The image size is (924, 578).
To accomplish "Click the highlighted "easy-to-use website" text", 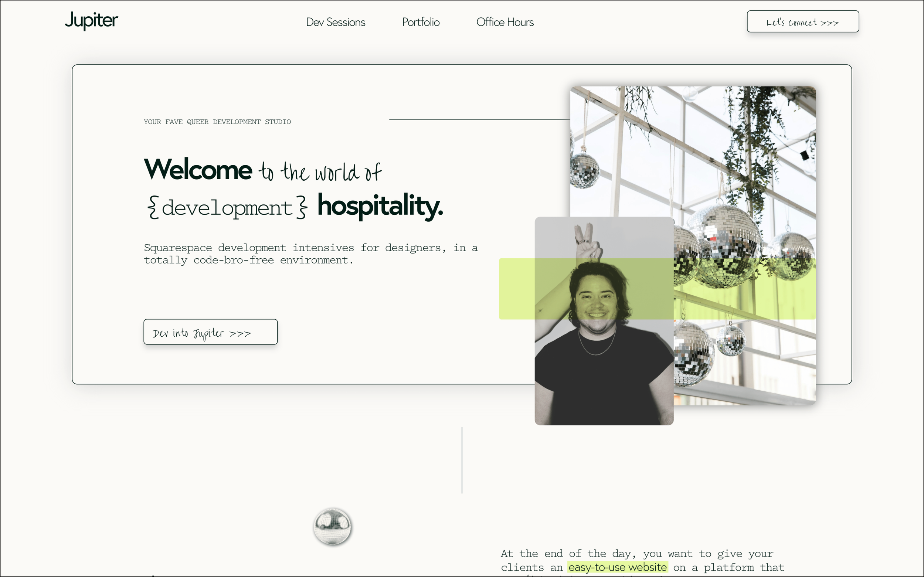I will coord(617,567).
